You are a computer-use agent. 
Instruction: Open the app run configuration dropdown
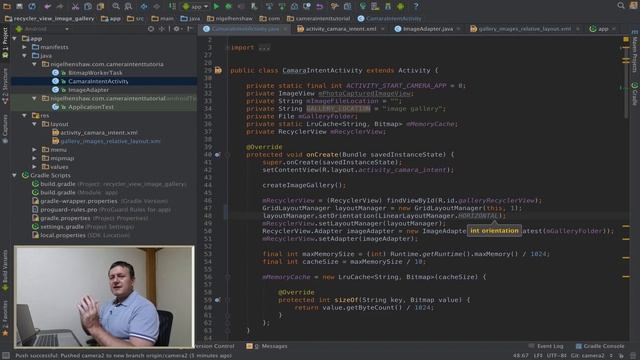(x=195, y=7)
